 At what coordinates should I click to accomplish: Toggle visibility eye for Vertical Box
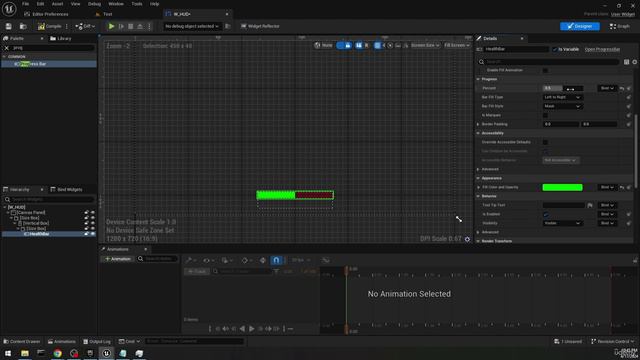coord(93,223)
